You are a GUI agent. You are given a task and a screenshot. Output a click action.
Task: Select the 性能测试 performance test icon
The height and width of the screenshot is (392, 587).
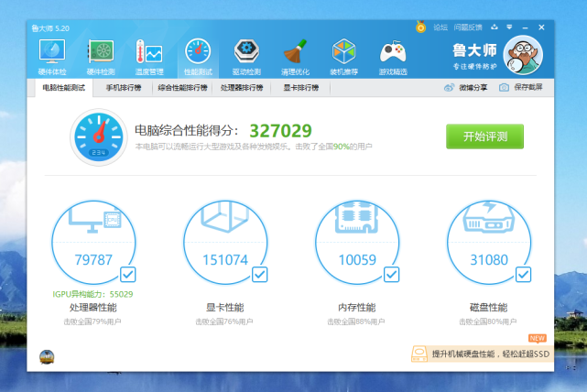(x=198, y=51)
